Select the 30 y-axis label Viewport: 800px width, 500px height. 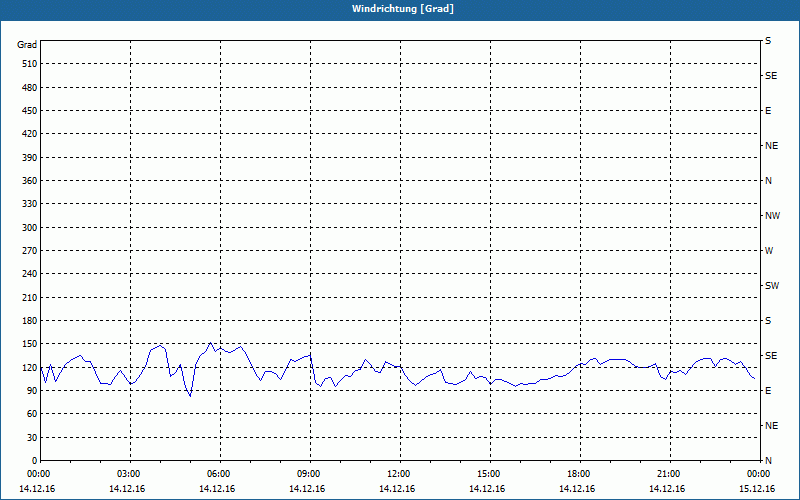pyautogui.click(x=32, y=438)
